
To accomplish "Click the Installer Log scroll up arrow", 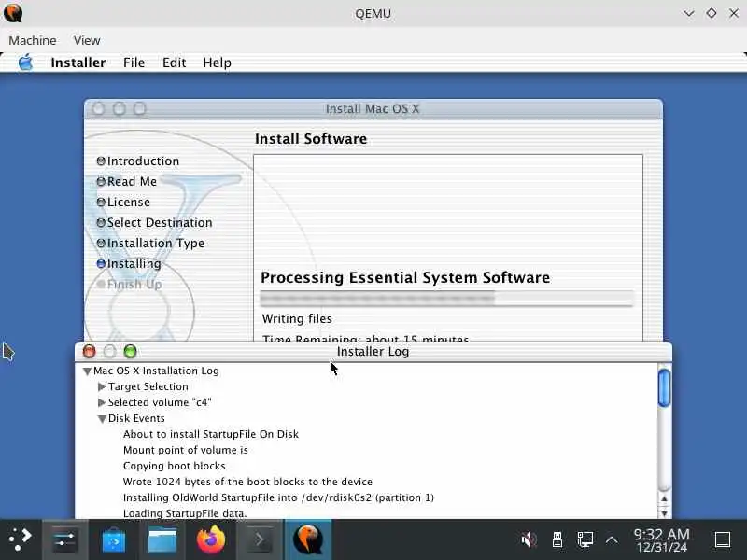I will coord(664,498).
